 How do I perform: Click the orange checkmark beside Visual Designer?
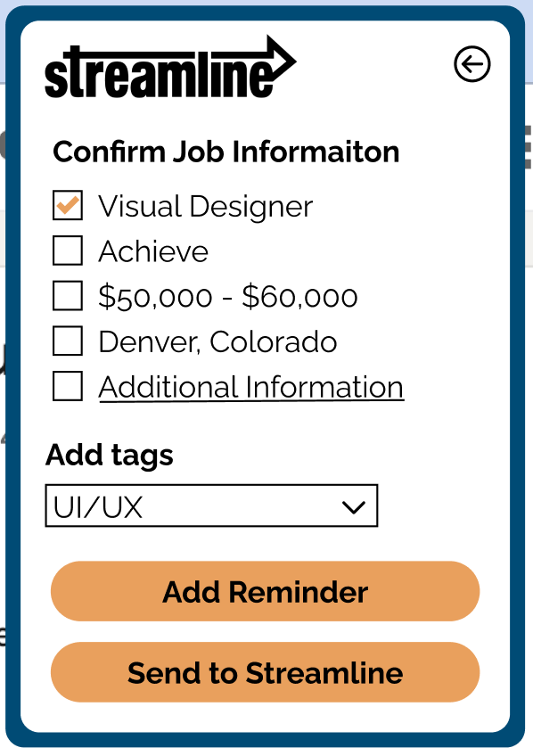(68, 205)
